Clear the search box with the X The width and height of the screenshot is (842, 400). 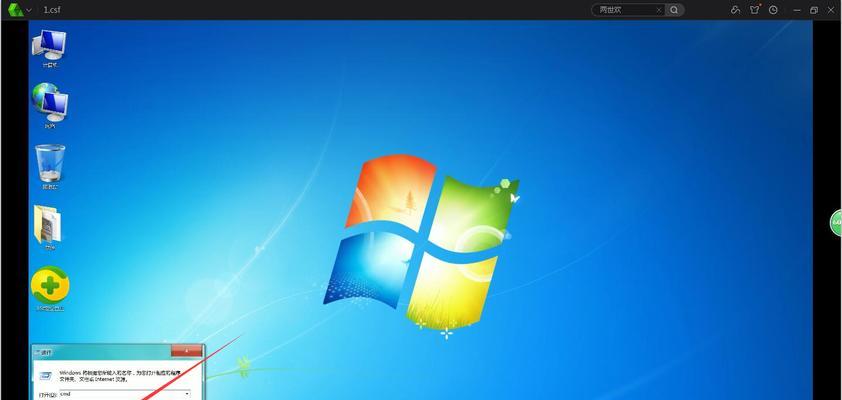pyautogui.click(x=659, y=10)
